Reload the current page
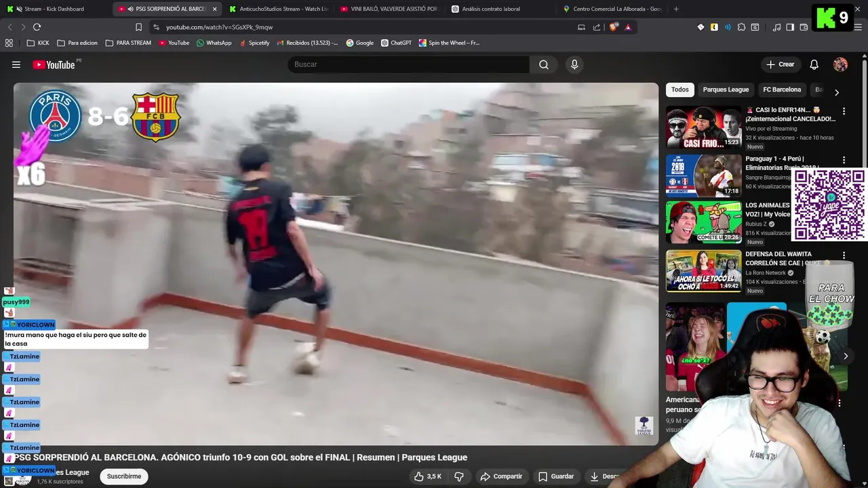Viewport: 868px width, 488px height. (37, 27)
